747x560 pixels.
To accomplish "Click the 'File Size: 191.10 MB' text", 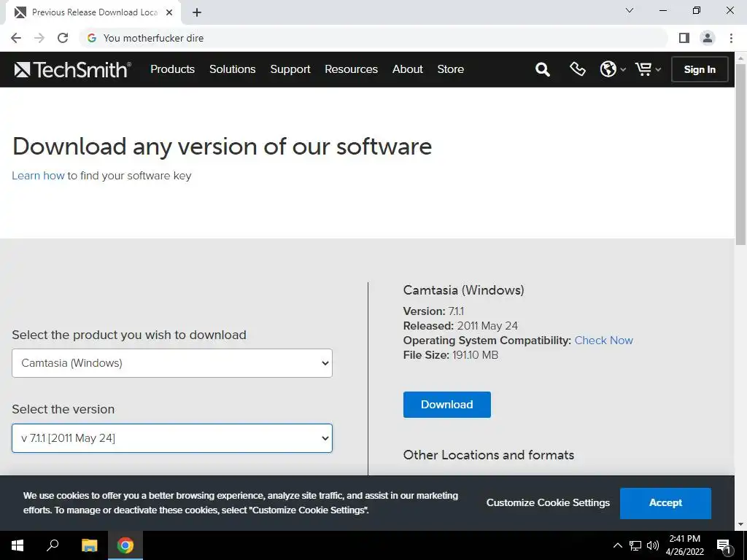I will tap(451, 355).
